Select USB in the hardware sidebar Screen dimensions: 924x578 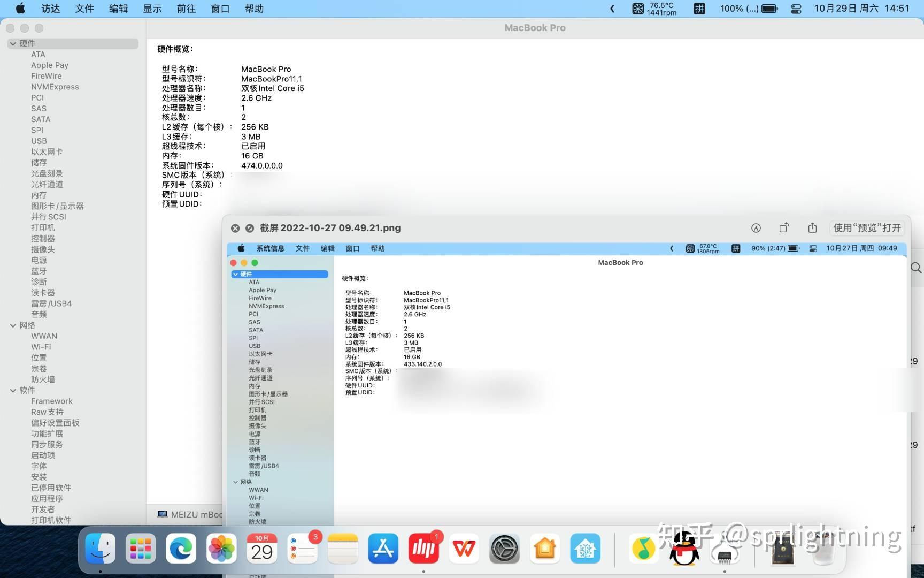[x=39, y=141]
